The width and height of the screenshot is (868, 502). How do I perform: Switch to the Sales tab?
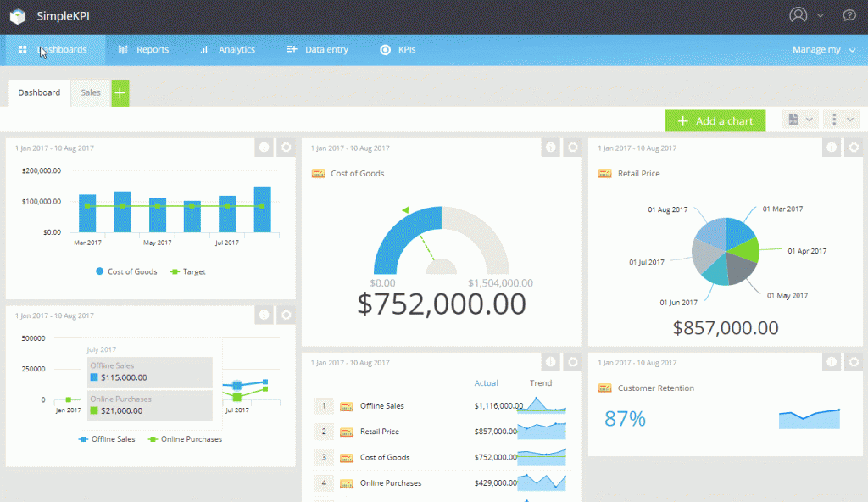point(91,92)
